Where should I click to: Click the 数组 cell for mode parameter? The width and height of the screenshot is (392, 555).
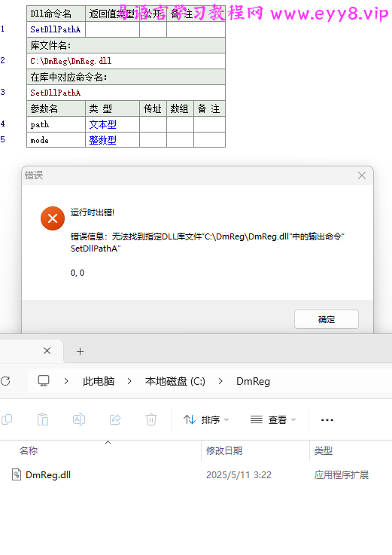pos(180,140)
